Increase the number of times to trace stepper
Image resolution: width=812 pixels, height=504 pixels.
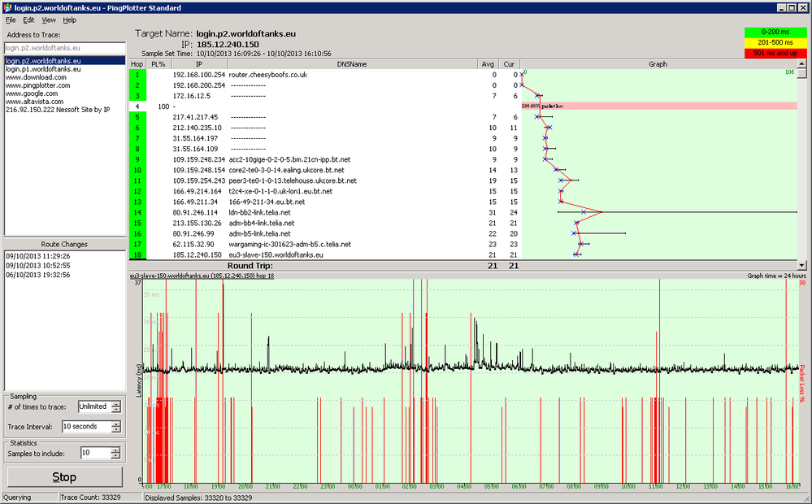pos(116,404)
